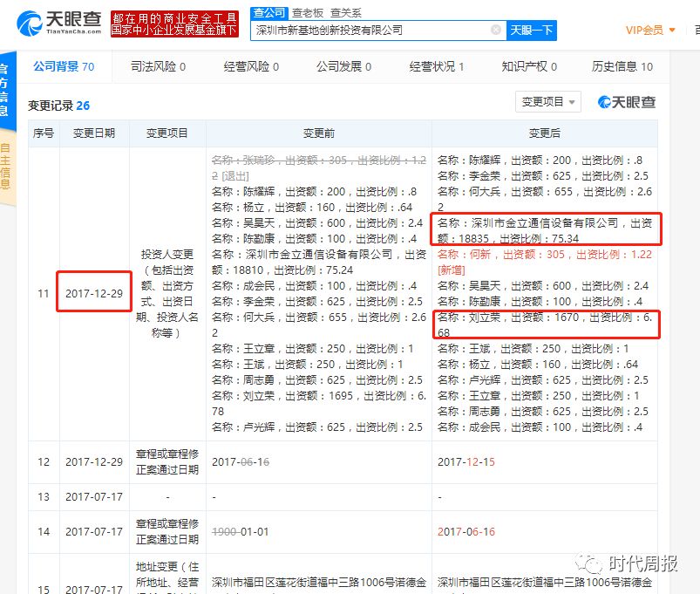
Task: View the 历史信息 10 tab
Action: [x=622, y=65]
